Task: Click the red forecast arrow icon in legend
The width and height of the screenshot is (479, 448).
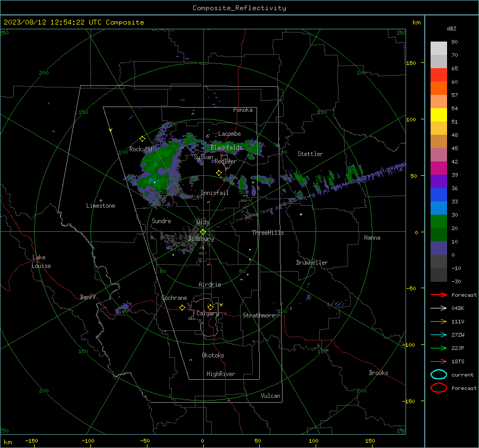Action: click(x=439, y=295)
